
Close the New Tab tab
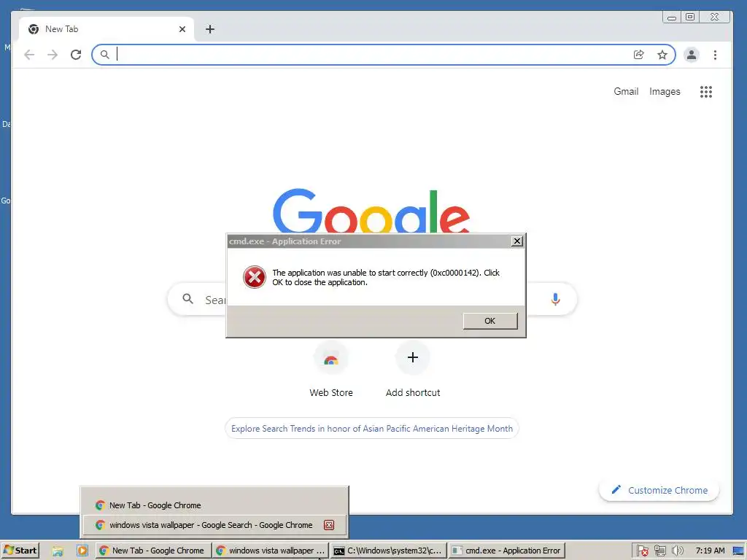click(182, 29)
